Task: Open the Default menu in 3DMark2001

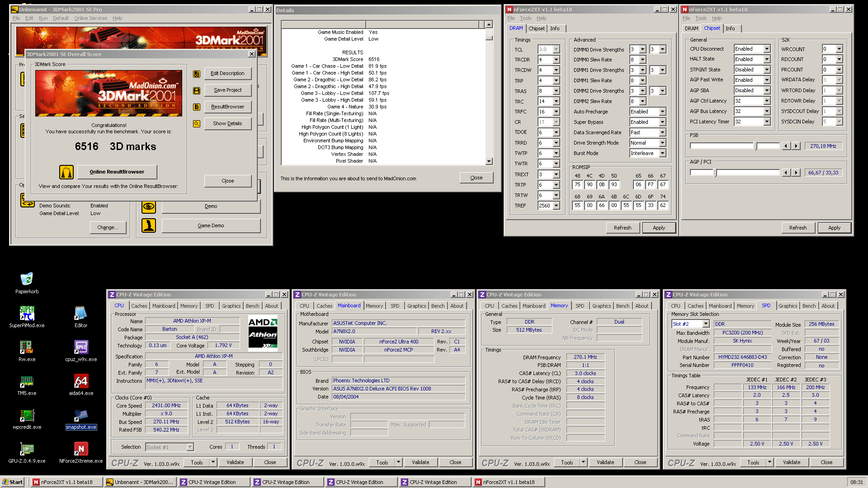Action: pyautogui.click(x=61, y=18)
